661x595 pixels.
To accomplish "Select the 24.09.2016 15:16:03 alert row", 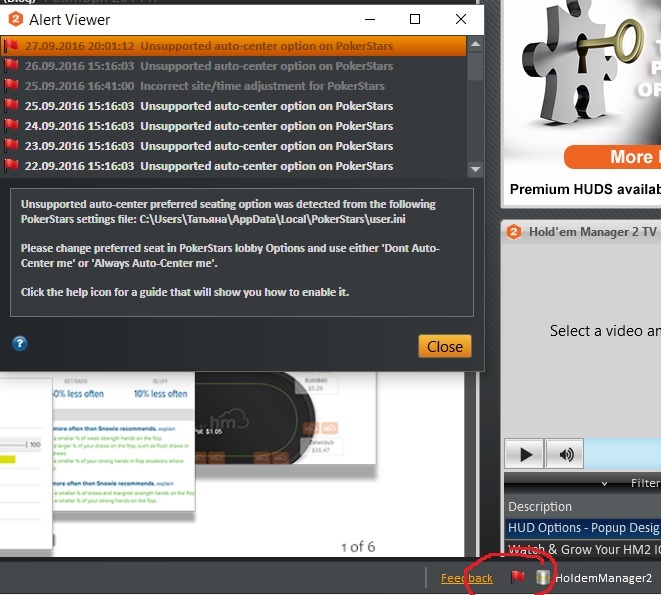I will (x=234, y=126).
